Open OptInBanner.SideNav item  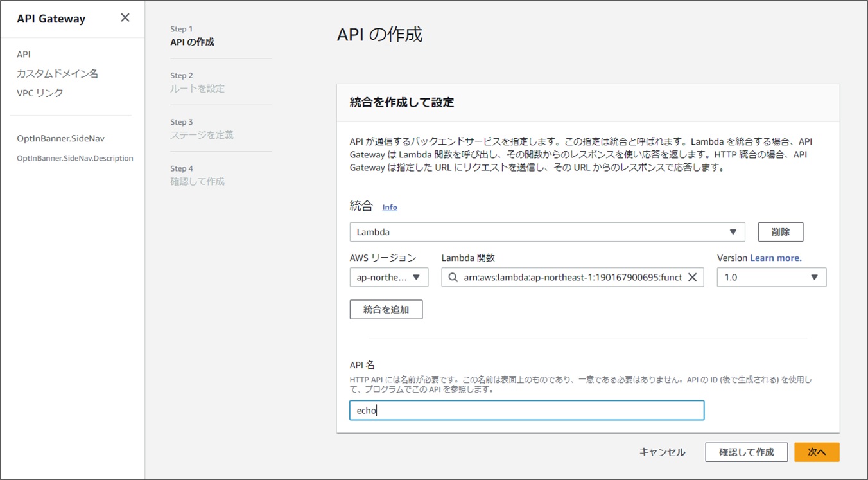tap(60, 138)
